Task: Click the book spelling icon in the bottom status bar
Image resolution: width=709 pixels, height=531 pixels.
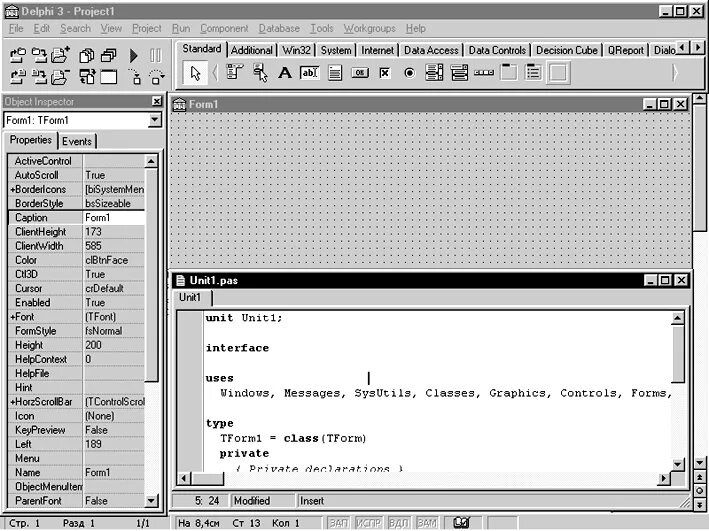Action: pyautogui.click(x=461, y=523)
